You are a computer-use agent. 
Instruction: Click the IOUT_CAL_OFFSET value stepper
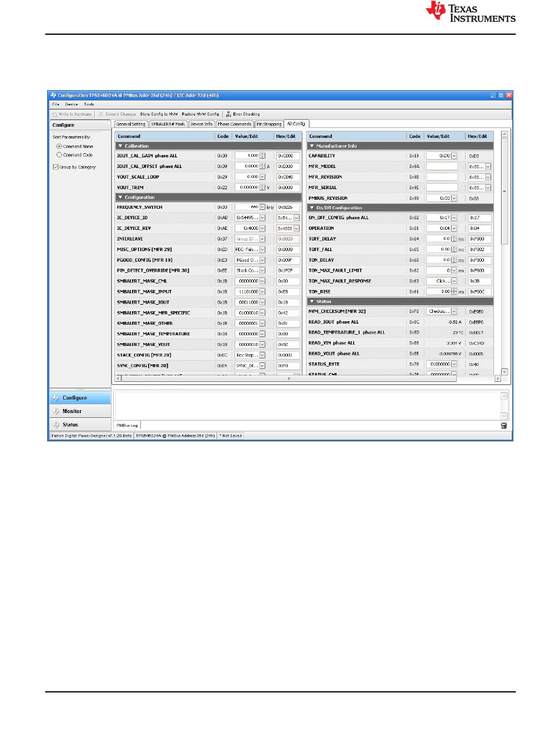click(x=262, y=166)
